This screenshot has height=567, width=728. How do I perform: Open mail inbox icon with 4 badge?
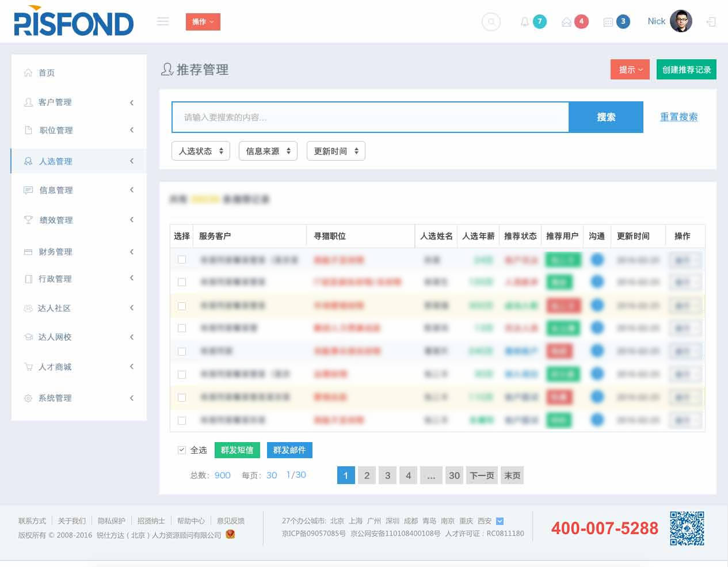tap(567, 22)
